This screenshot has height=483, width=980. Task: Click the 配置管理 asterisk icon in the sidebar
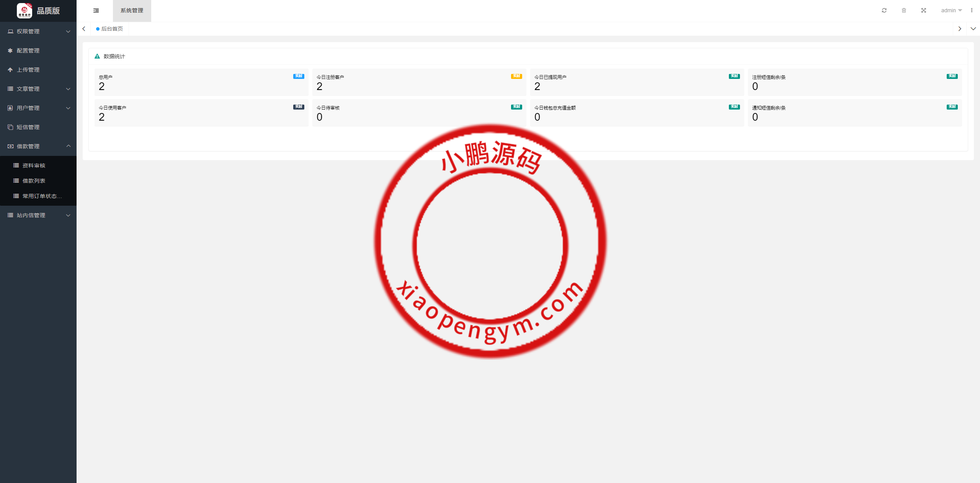point(10,50)
